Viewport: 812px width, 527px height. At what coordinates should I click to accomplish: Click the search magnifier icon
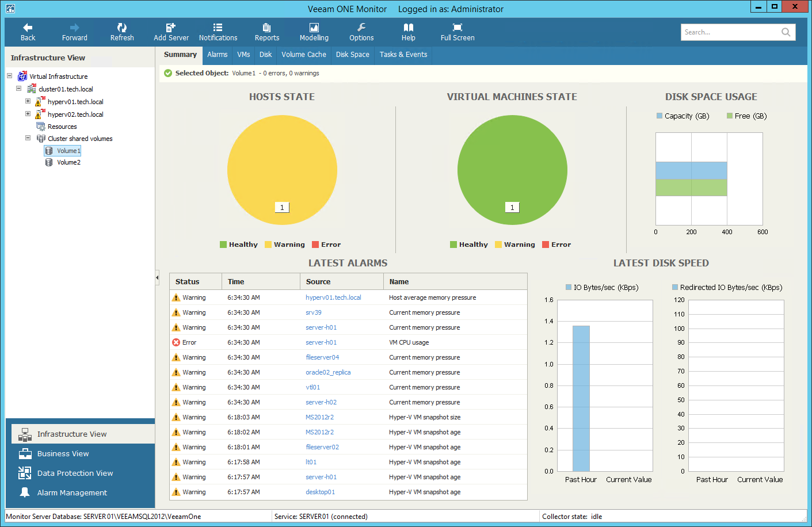coord(786,32)
